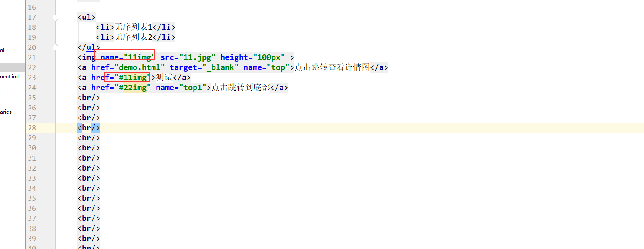The height and width of the screenshot is (249, 644).
Task: Click the text 无序列表2 on line 19
Action: click(133, 37)
